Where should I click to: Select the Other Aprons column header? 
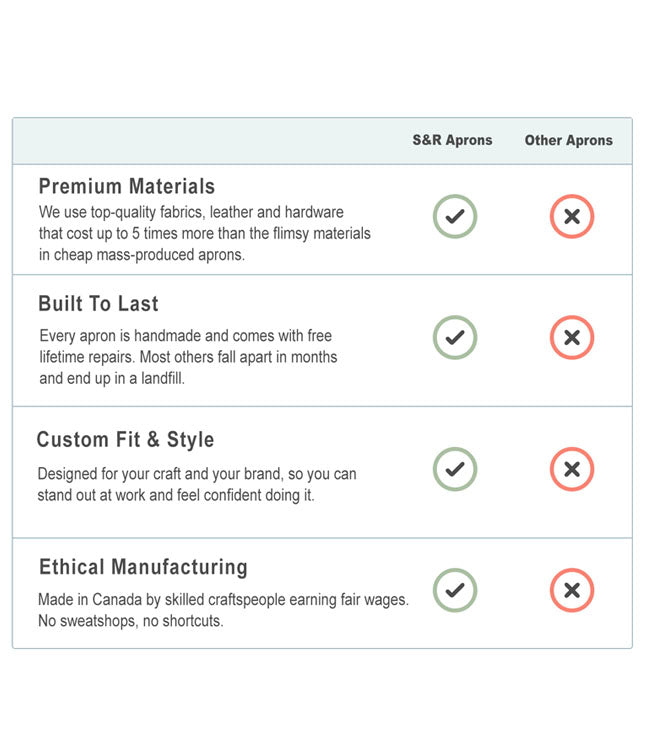pos(568,141)
